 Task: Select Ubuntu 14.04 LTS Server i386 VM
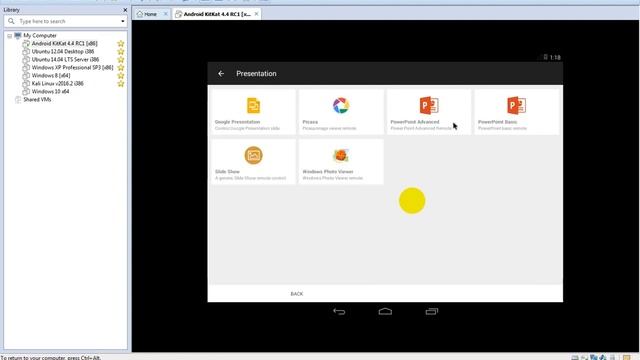click(65, 60)
